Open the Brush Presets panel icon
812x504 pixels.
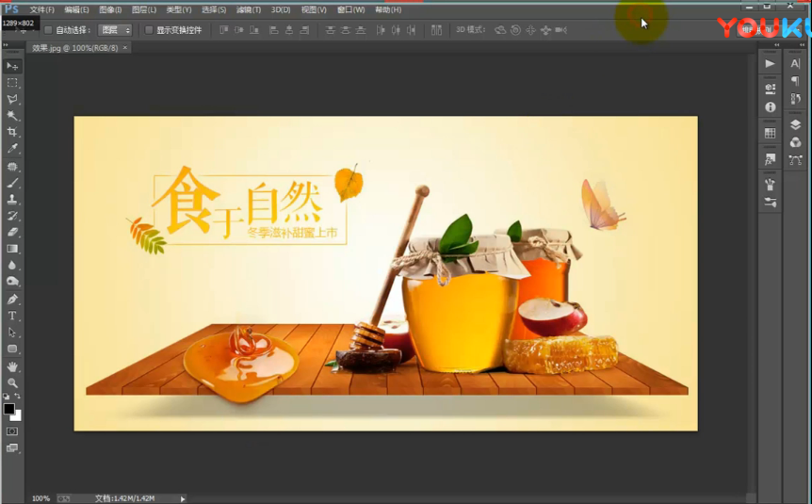click(770, 185)
